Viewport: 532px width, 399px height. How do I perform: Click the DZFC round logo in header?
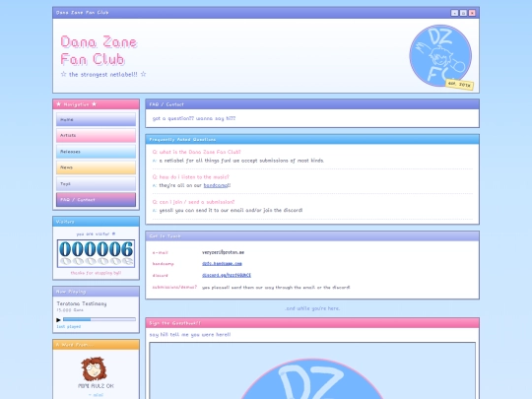[440, 55]
